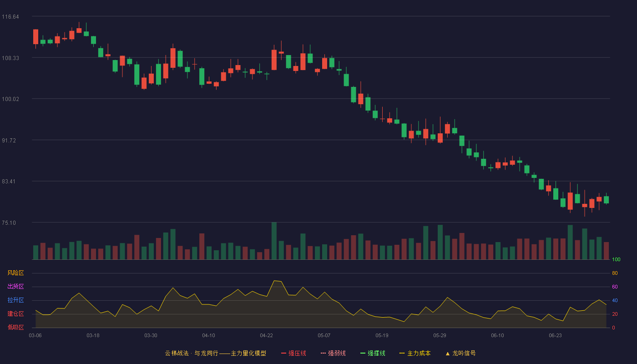Click the 拉升区 zone label
The width and height of the screenshot is (637, 364).
[16, 300]
